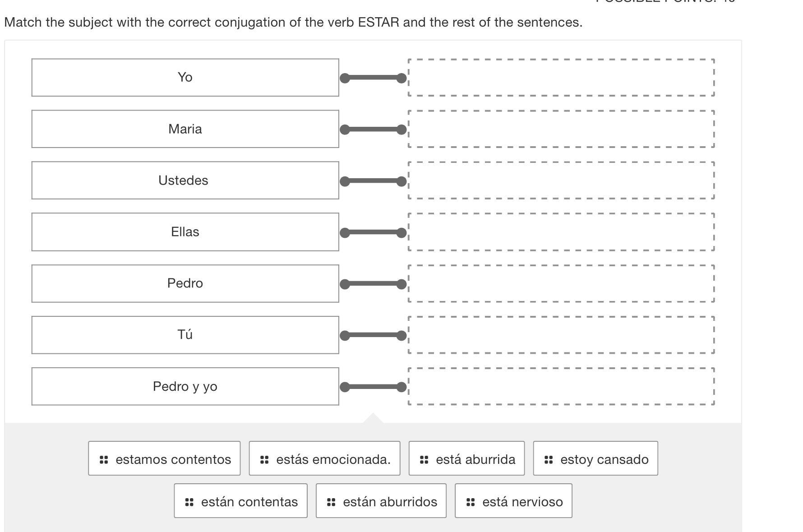803x532 pixels.
Task: Select the empty answer slot for 'Ellas'
Action: pos(561,232)
